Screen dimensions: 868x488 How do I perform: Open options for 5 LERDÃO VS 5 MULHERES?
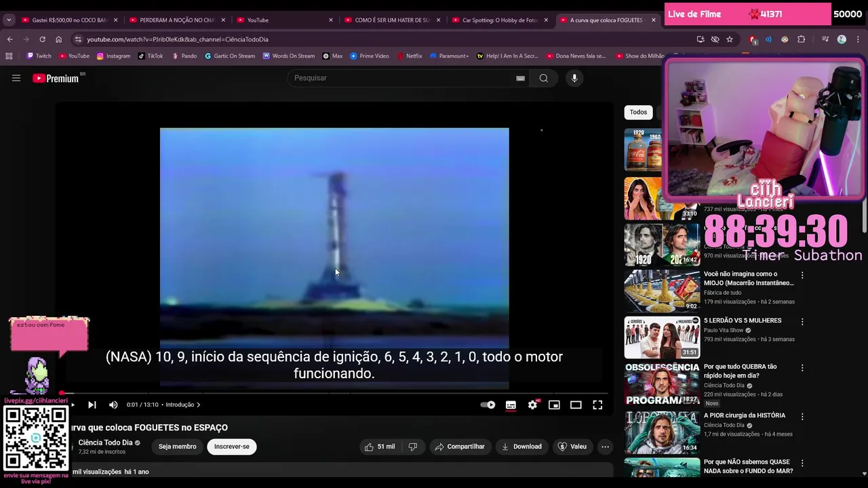pos(802,321)
